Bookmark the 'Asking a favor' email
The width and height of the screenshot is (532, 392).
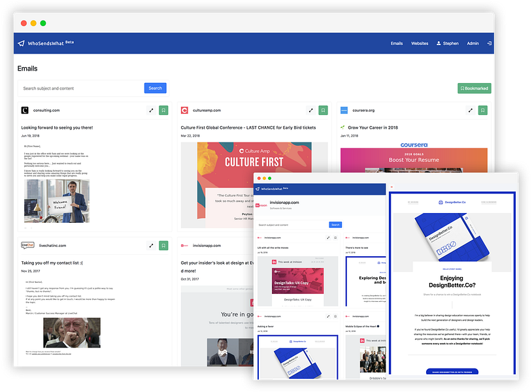click(x=335, y=316)
